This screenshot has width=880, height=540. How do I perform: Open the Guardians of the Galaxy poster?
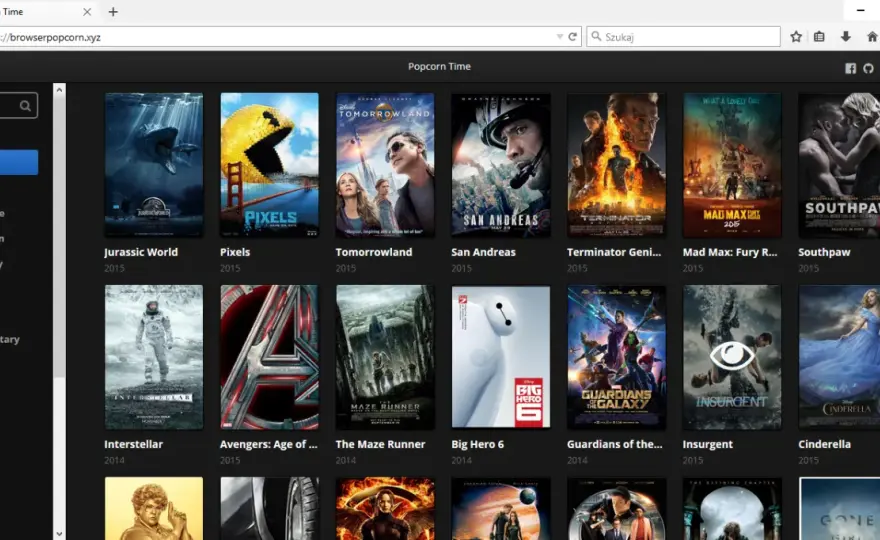click(x=616, y=357)
